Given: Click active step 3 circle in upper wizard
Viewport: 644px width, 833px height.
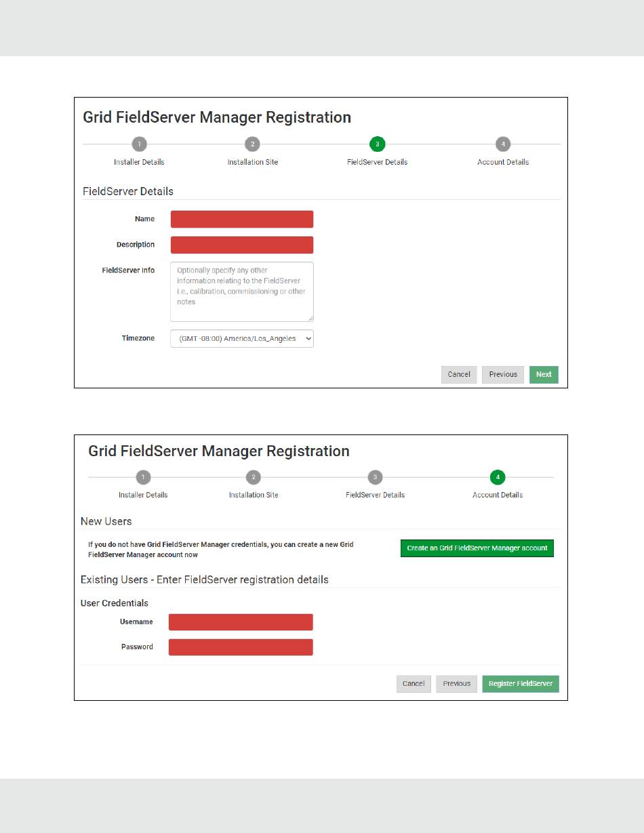Looking at the screenshot, I should tap(377, 144).
